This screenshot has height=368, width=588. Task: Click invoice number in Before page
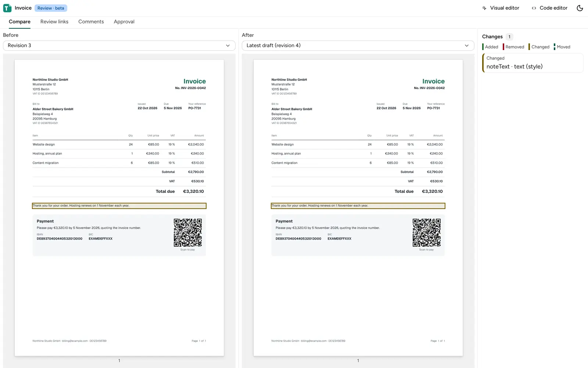pos(190,88)
